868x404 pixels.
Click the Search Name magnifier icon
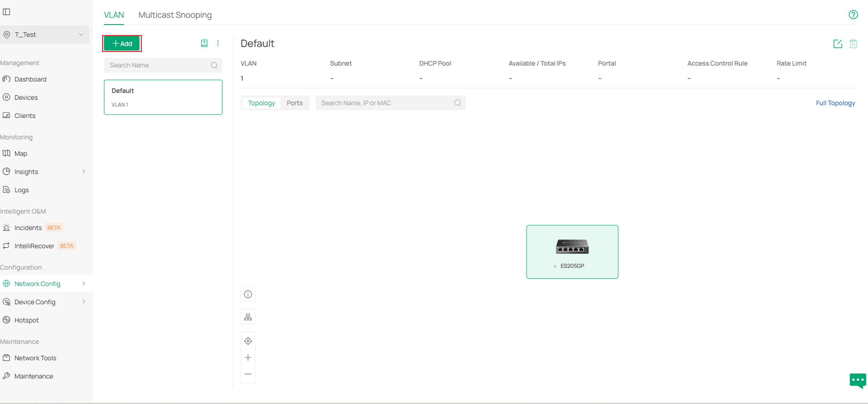(214, 65)
